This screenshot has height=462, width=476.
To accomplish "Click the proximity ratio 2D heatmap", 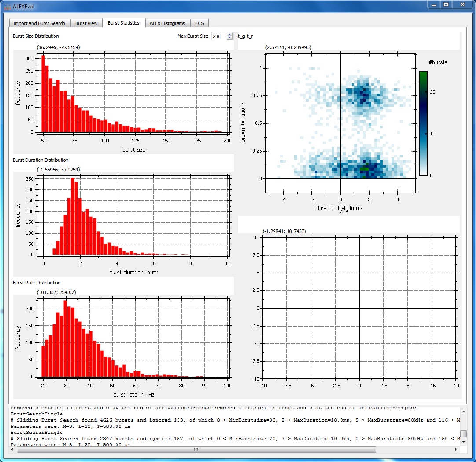I will pyautogui.click(x=340, y=123).
